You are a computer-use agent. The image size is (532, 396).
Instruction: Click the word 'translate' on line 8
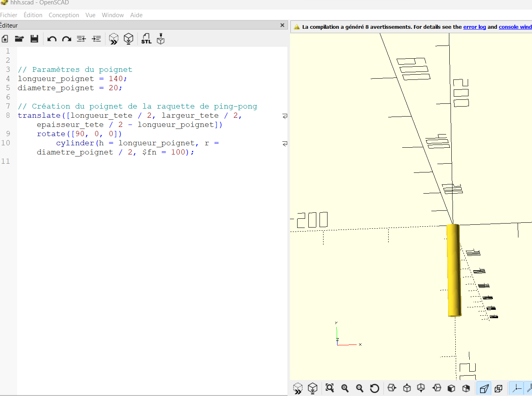click(39, 115)
